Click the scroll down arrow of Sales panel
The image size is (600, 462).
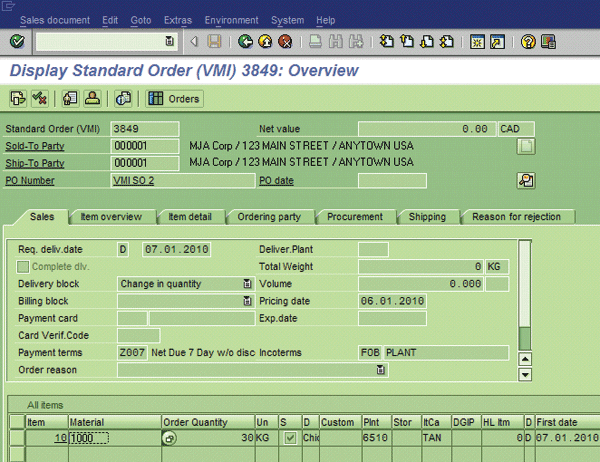(x=526, y=374)
